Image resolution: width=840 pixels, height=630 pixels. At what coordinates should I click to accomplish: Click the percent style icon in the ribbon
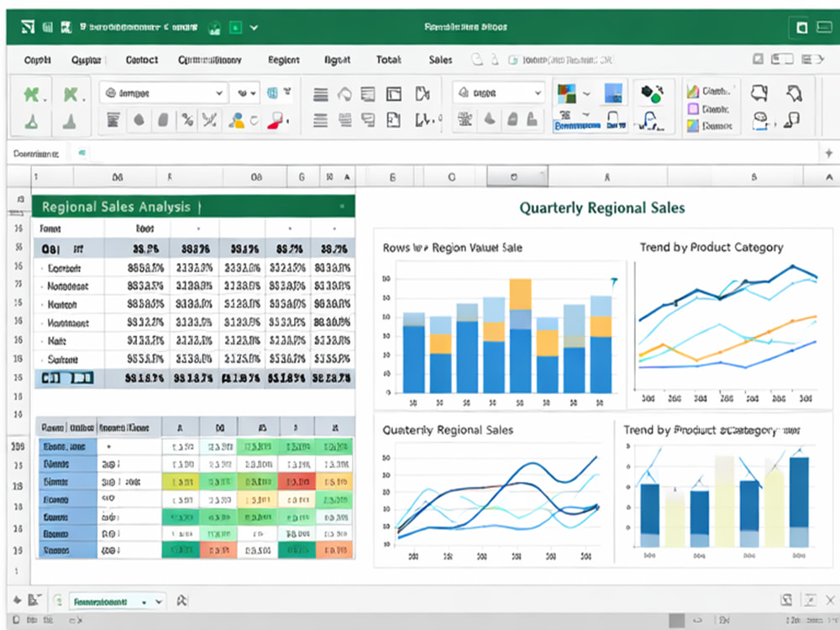point(187,120)
